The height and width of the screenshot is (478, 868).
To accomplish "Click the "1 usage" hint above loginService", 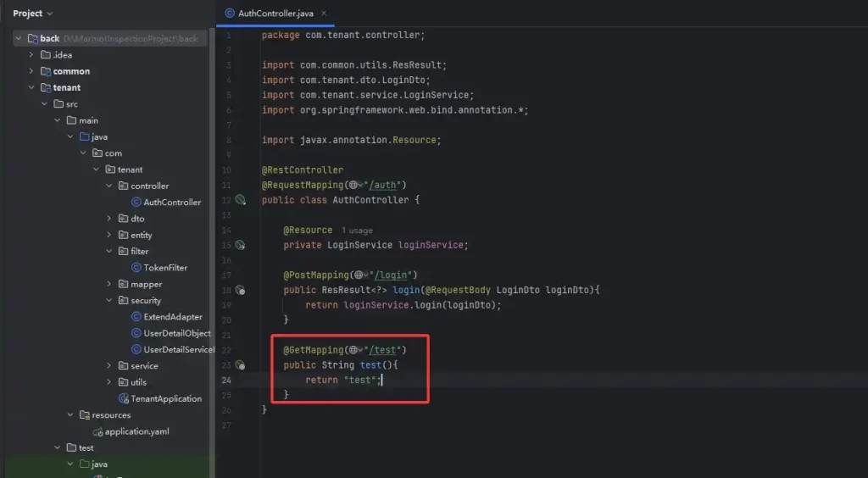I will click(x=357, y=231).
